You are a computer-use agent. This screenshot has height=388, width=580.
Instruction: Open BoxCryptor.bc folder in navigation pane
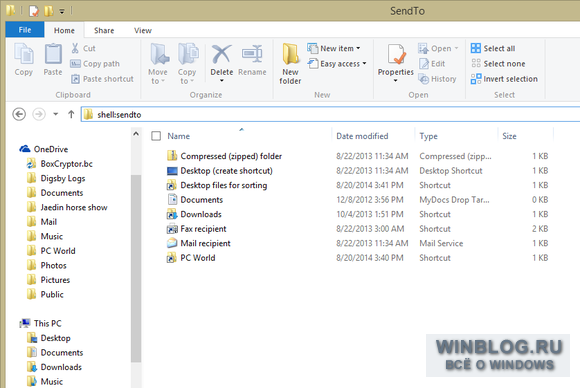pos(60,164)
